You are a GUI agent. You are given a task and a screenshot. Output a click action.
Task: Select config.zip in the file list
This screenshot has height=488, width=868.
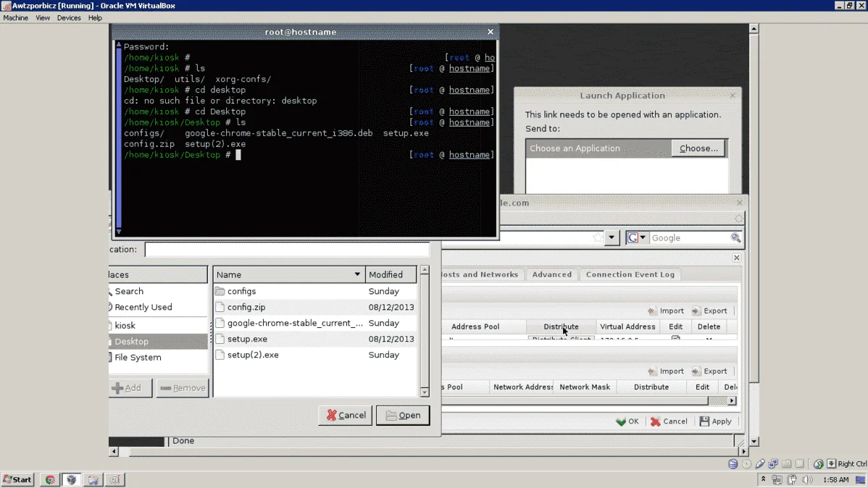click(315, 307)
